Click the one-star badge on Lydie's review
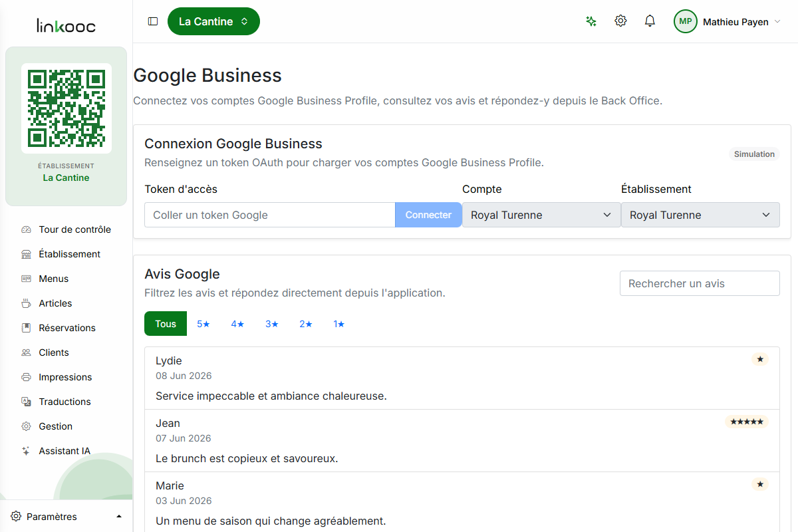The image size is (798, 532). [760, 359]
